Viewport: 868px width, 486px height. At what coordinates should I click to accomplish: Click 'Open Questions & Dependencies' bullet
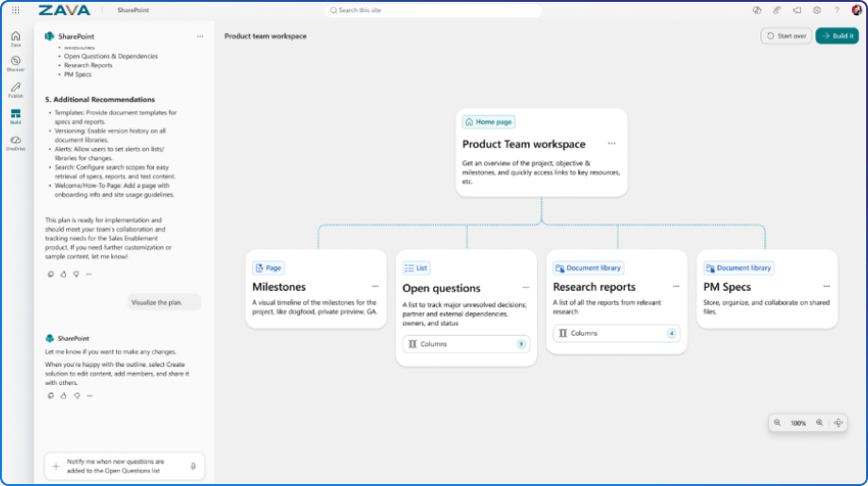click(110, 56)
